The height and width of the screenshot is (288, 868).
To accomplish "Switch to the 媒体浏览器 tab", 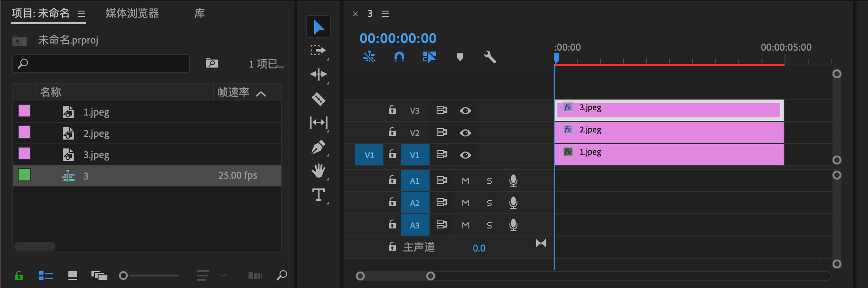I will 132,13.
